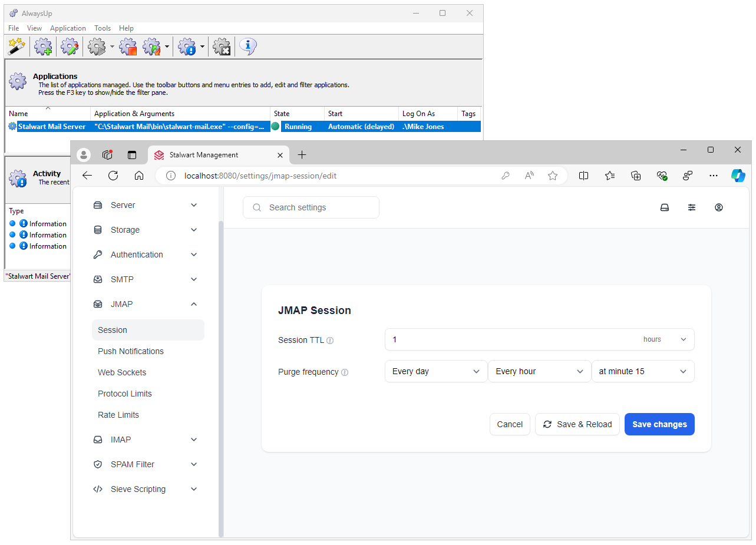Viewport: 756px width, 545px height.
Task: Expand the IMAP section in sidebar
Action: (146, 440)
